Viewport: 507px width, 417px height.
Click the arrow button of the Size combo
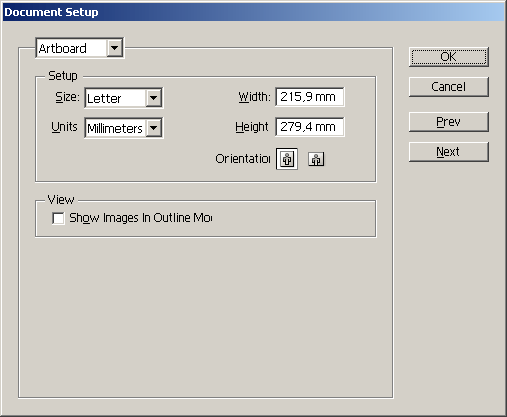click(x=154, y=98)
